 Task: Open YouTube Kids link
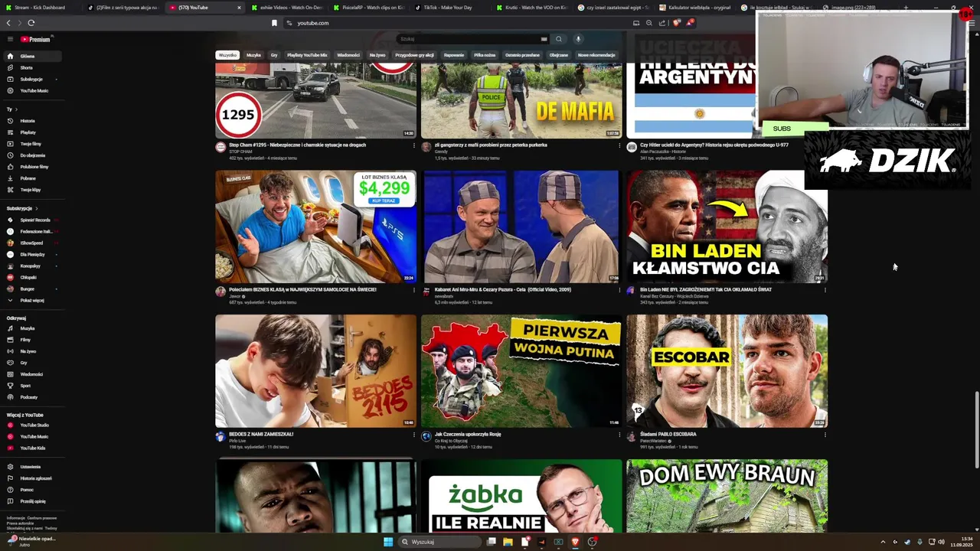point(33,448)
